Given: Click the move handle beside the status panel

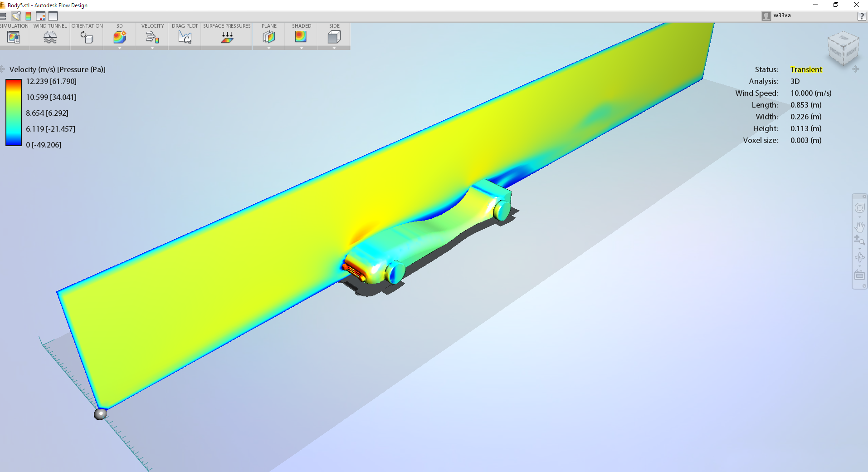Looking at the screenshot, I should [856, 69].
